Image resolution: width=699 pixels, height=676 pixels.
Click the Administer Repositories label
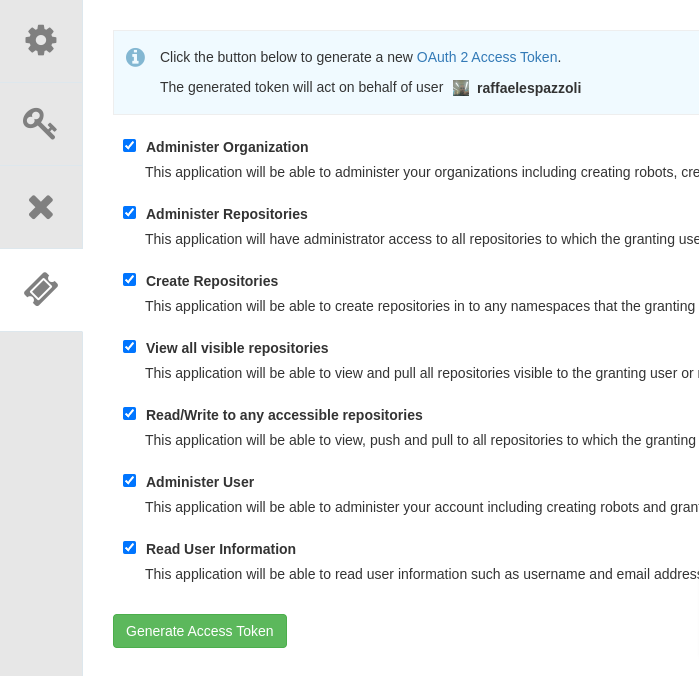(226, 214)
